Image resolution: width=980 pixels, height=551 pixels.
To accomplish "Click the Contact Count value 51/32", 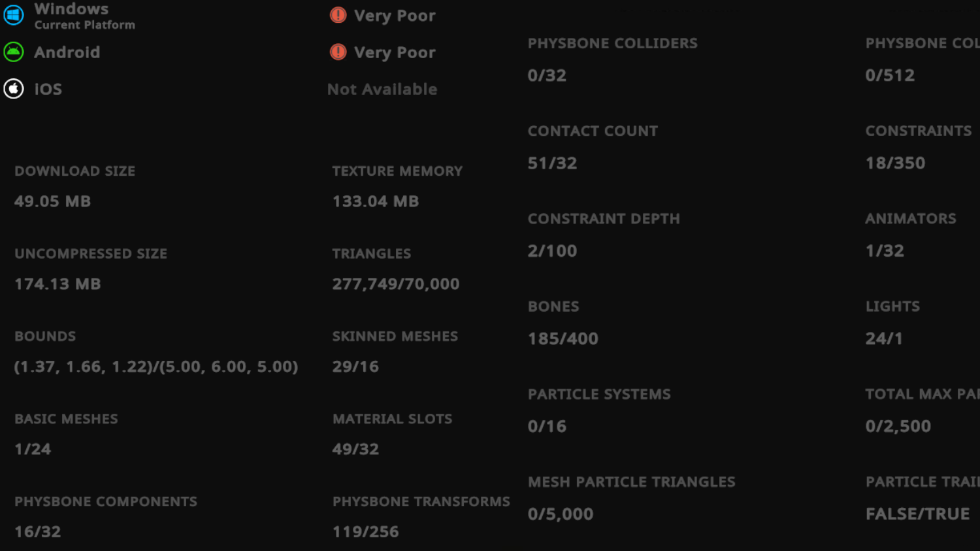I will [552, 163].
